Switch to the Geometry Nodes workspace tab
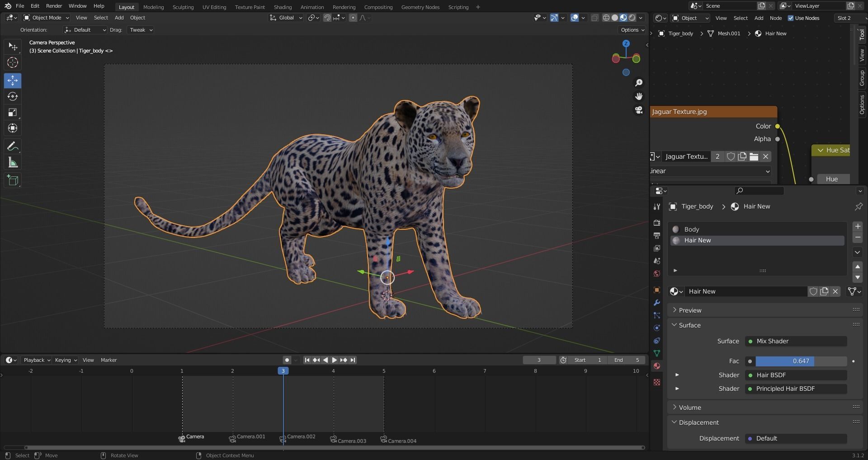The height and width of the screenshot is (460, 868). click(x=420, y=7)
